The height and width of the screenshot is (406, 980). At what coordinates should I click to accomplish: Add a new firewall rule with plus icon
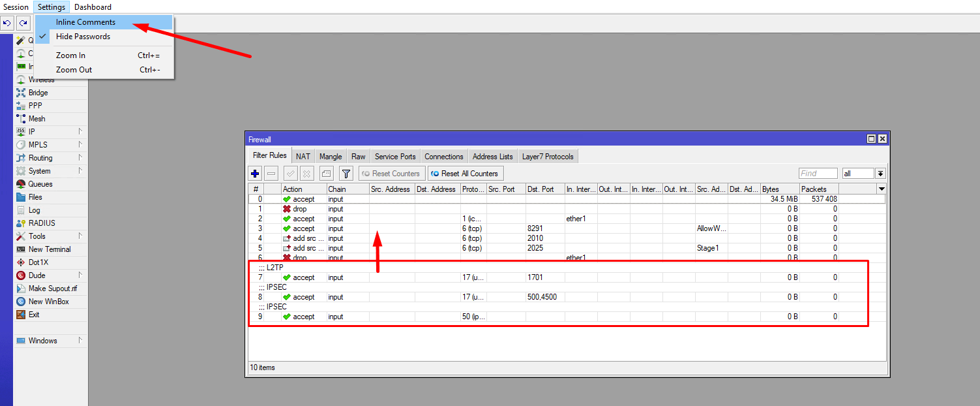(x=255, y=174)
